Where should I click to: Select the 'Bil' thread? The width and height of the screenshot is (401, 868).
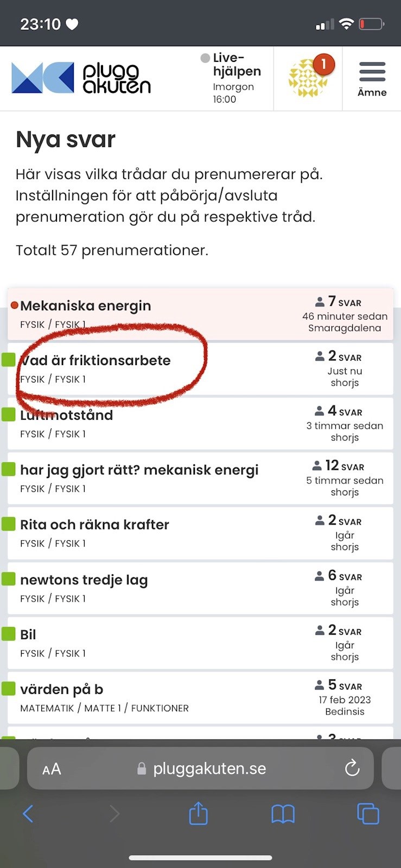tap(28, 635)
